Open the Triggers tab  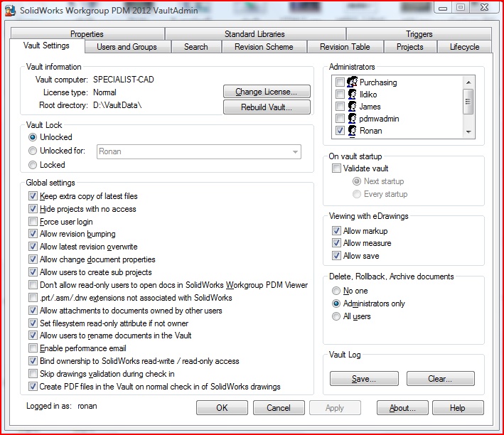(419, 33)
